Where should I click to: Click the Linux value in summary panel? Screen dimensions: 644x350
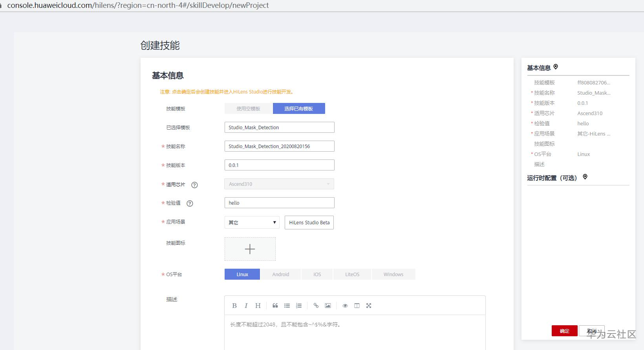[x=584, y=154]
